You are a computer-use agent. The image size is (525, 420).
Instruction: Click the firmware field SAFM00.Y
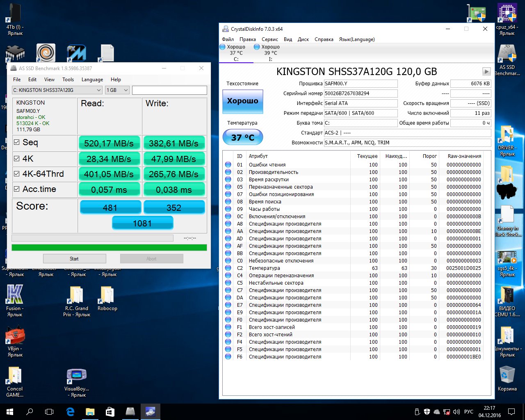tap(361, 84)
